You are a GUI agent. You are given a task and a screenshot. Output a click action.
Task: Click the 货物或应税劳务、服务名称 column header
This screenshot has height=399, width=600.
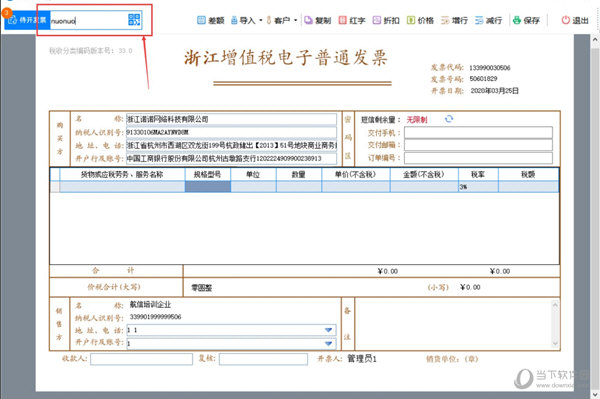(122, 174)
